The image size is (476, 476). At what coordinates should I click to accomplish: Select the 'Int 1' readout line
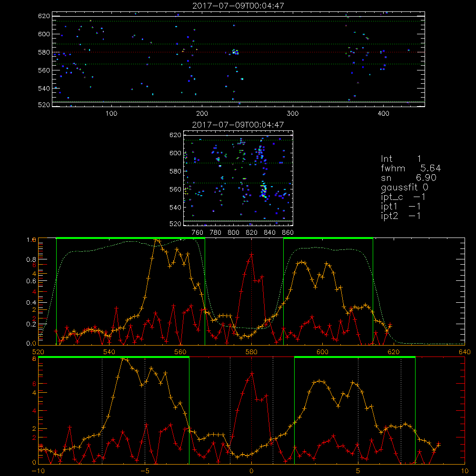pos(401,159)
